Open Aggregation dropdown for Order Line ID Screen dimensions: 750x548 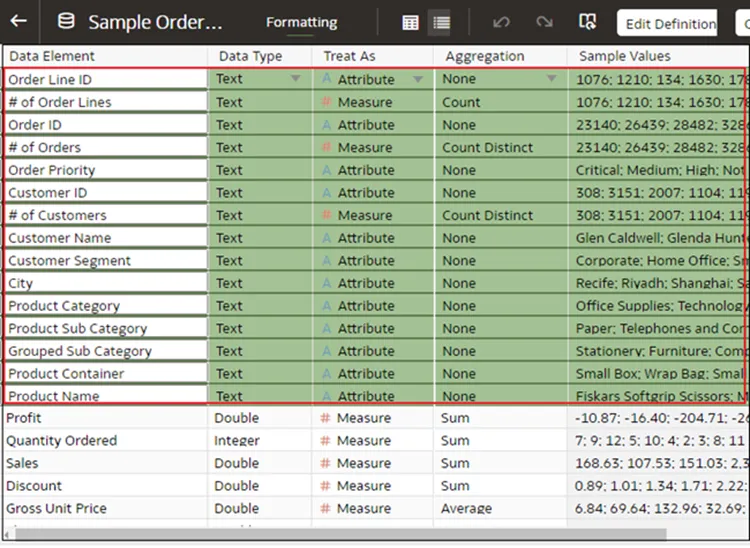tap(551, 79)
